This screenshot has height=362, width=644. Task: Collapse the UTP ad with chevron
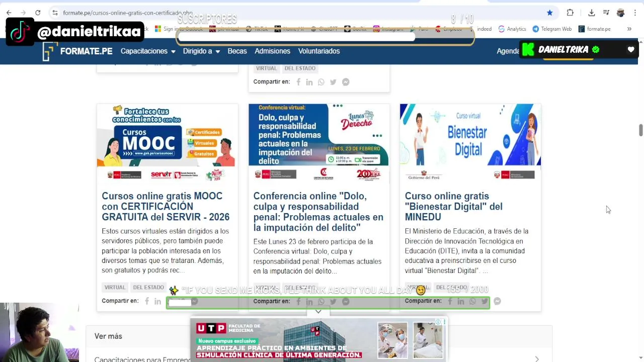click(x=318, y=312)
